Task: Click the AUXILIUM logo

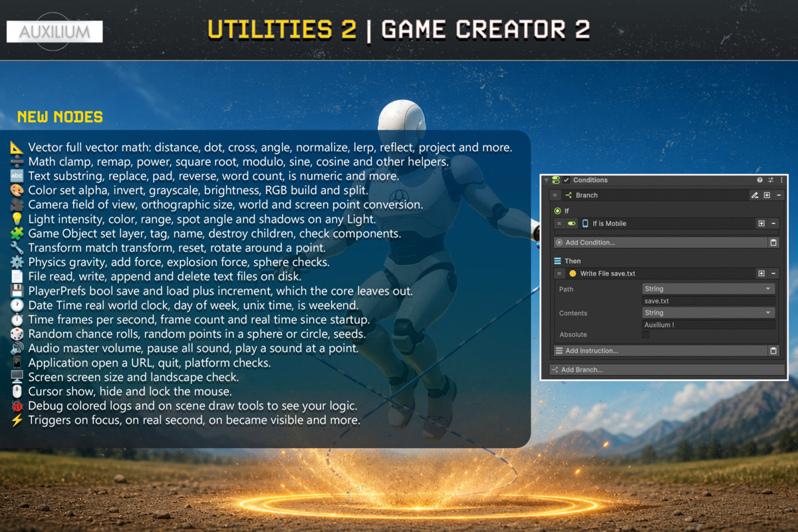Action: coord(55,32)
